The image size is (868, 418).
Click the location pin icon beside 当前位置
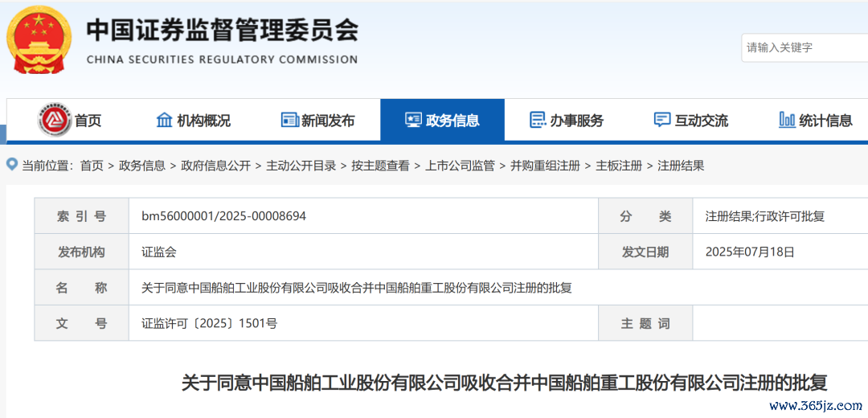(x=11, y=165)
